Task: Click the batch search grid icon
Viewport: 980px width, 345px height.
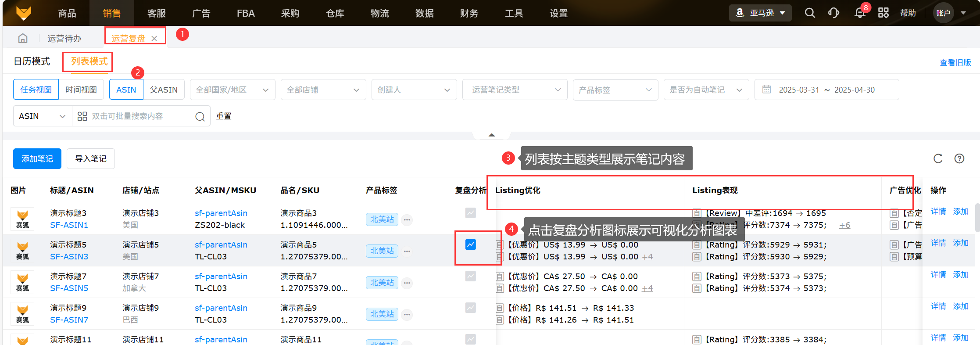Action: coord(82,116)
